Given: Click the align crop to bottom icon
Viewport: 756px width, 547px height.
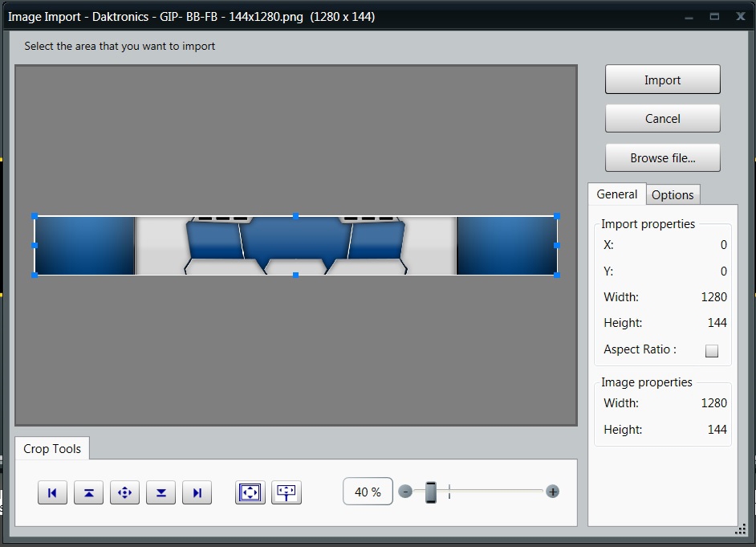Looking at the screenshot, I should (x=161, y=492).
